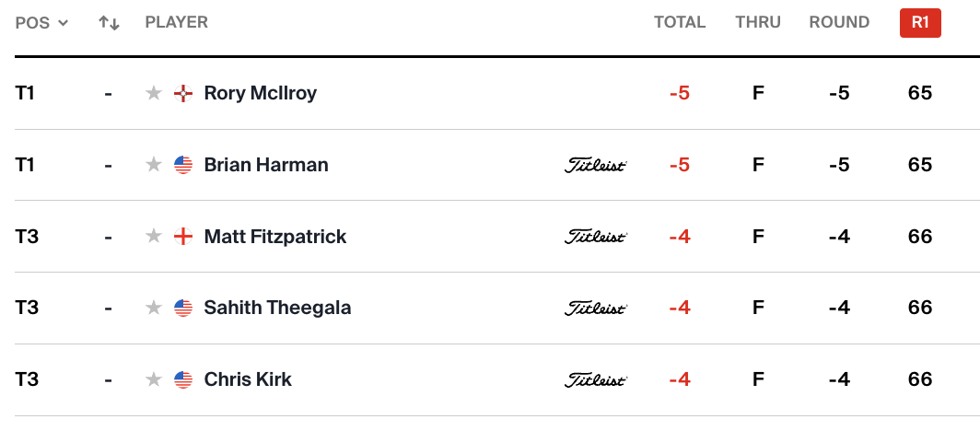Click Titleist logo on Sahith Theegala's row
The image size is (980, 431).
click(595, 309)
